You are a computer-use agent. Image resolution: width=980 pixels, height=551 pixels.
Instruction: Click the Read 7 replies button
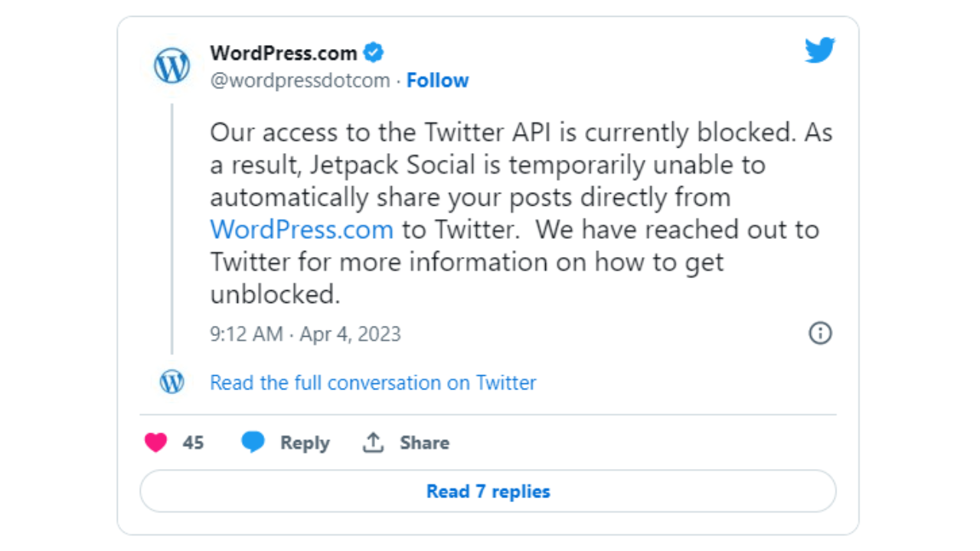pos(488,491)
